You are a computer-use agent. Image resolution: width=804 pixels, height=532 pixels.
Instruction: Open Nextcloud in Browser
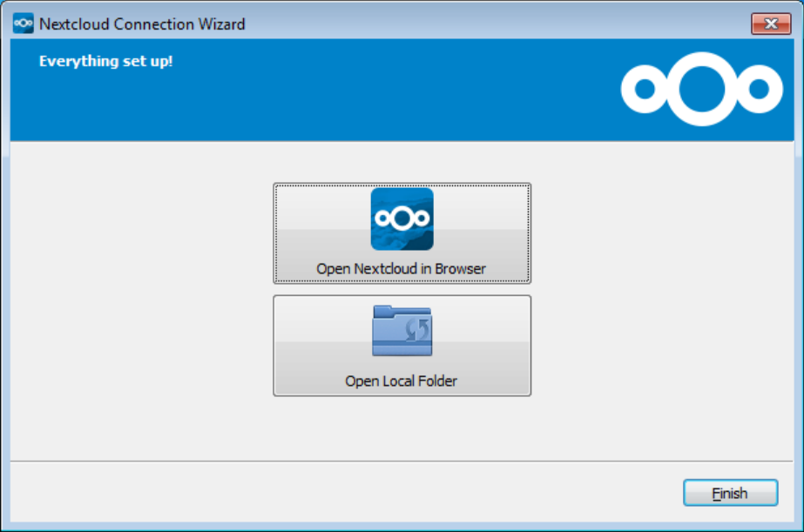coord(402,233)
